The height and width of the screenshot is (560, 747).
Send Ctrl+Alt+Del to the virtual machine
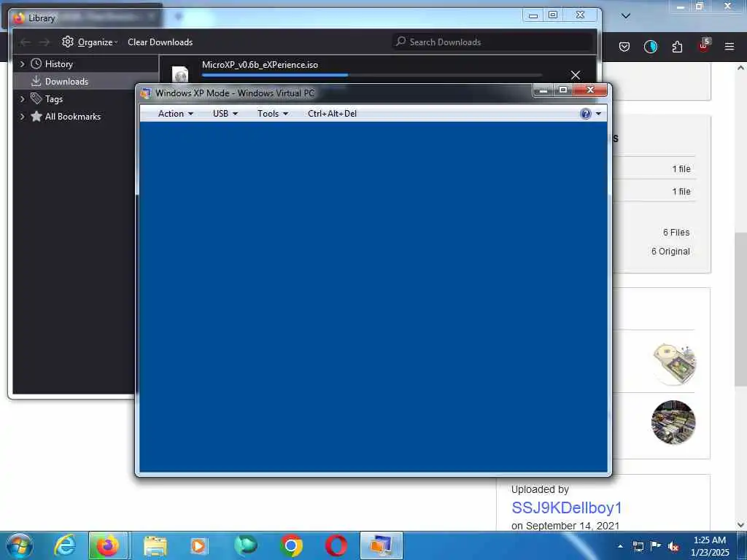332,114
